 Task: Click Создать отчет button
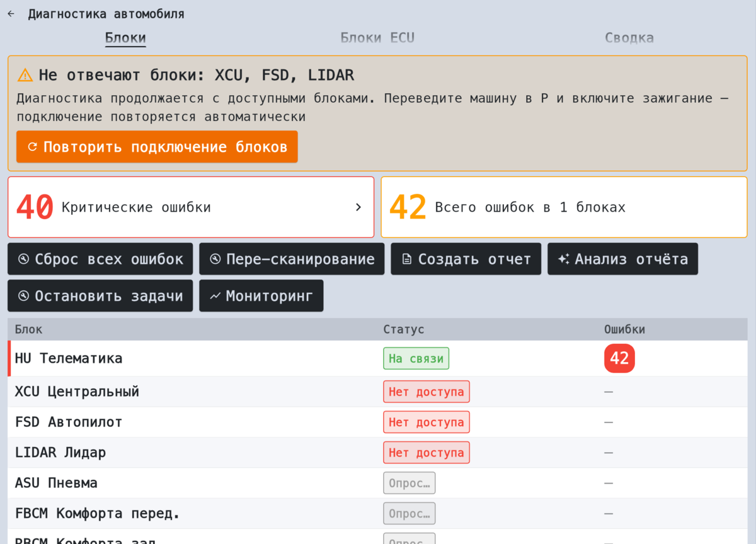click(466, 259)
